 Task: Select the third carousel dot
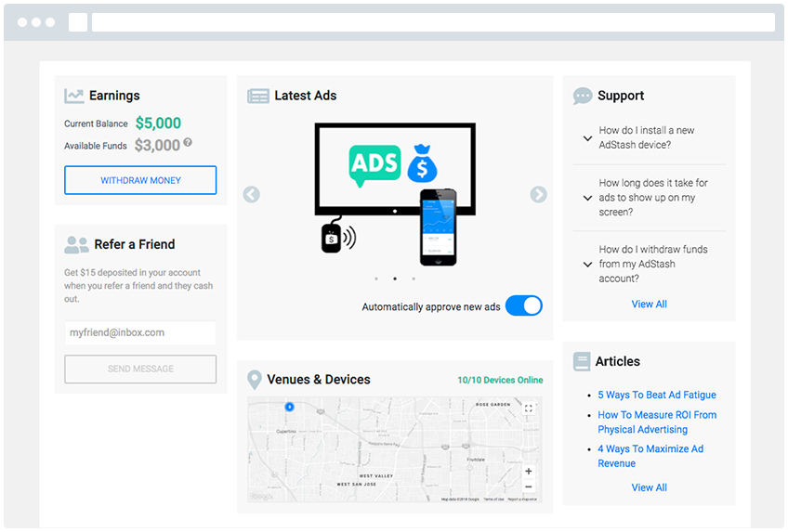tap(414, 279)
